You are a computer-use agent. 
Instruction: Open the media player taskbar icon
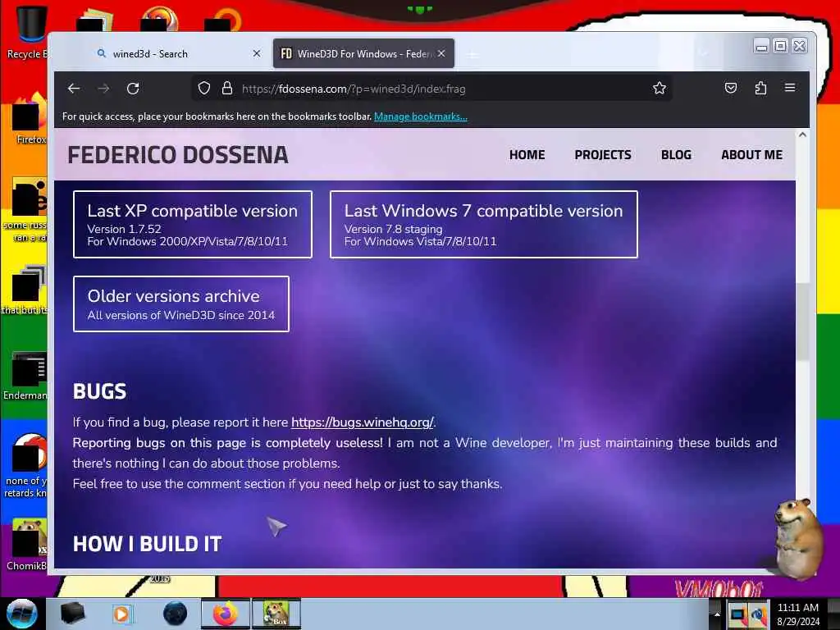(121, 614)
